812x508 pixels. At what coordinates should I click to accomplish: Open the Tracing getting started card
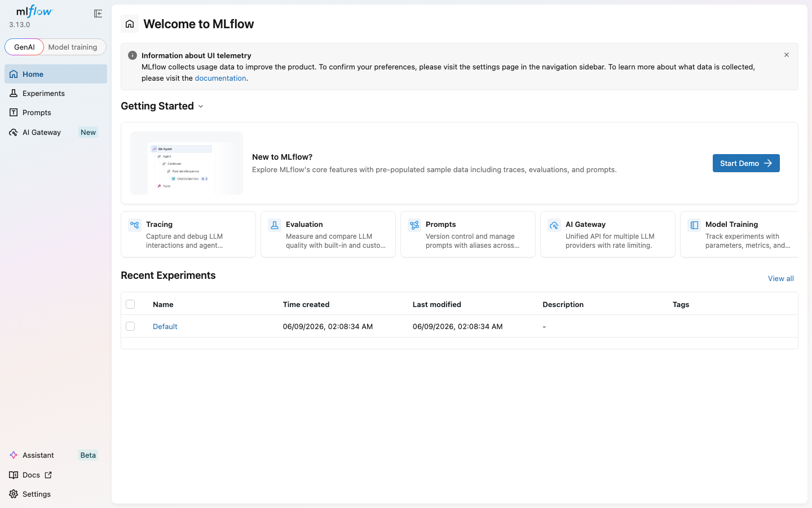point(188,234)
